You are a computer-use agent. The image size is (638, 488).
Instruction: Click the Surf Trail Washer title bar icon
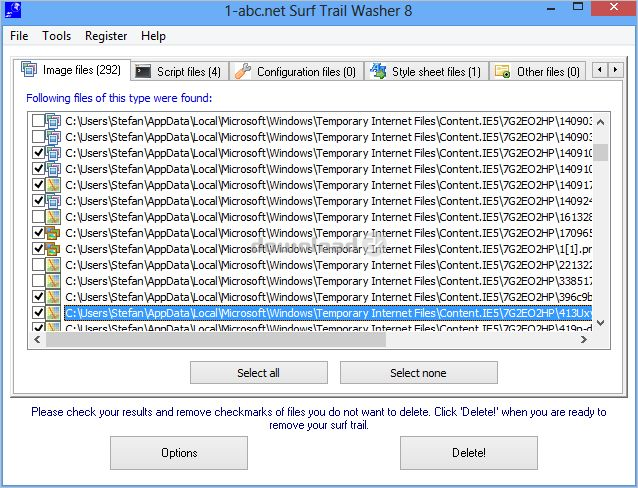13,11
